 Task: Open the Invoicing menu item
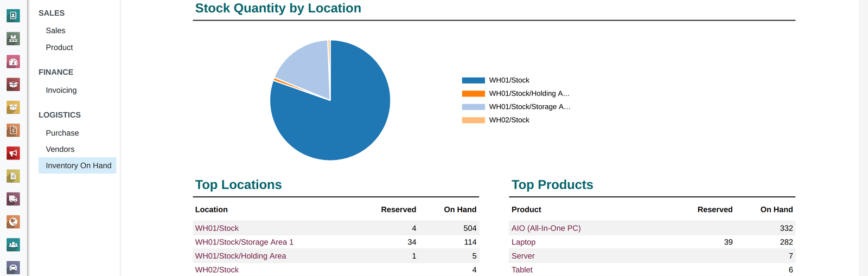point(61,91)
